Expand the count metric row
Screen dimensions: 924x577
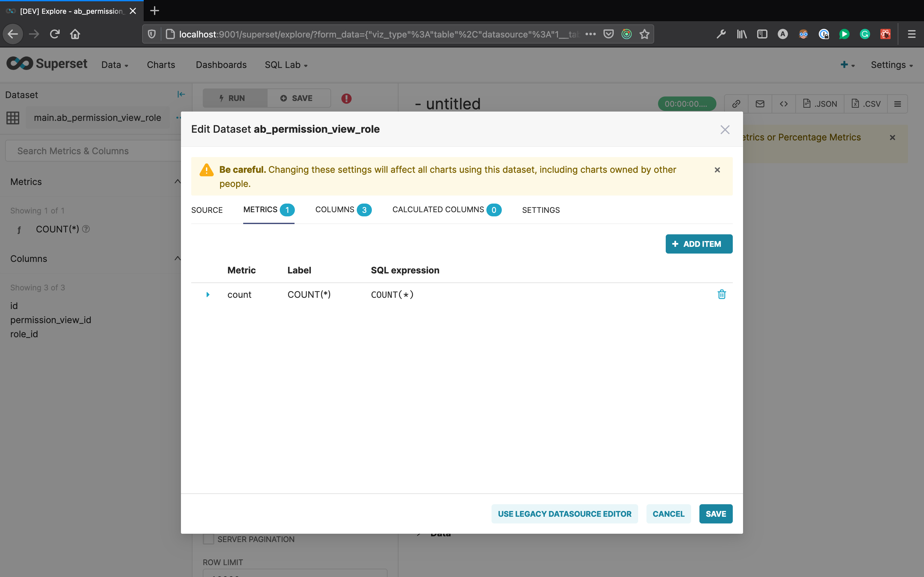point(208,295)
